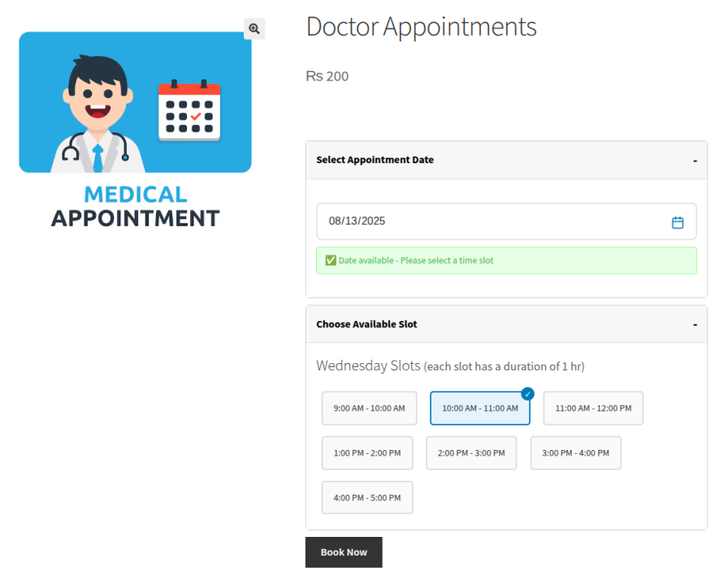Select the 9:00 AM - 10:00 AM slot
The height and width of the screenshot is (571, 728).
(369, 408)
